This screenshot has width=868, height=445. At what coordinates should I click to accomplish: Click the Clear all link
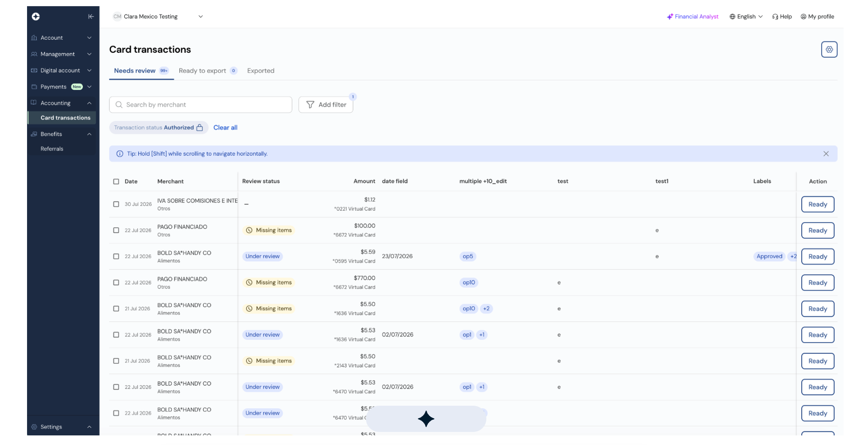tap(226, 127)
